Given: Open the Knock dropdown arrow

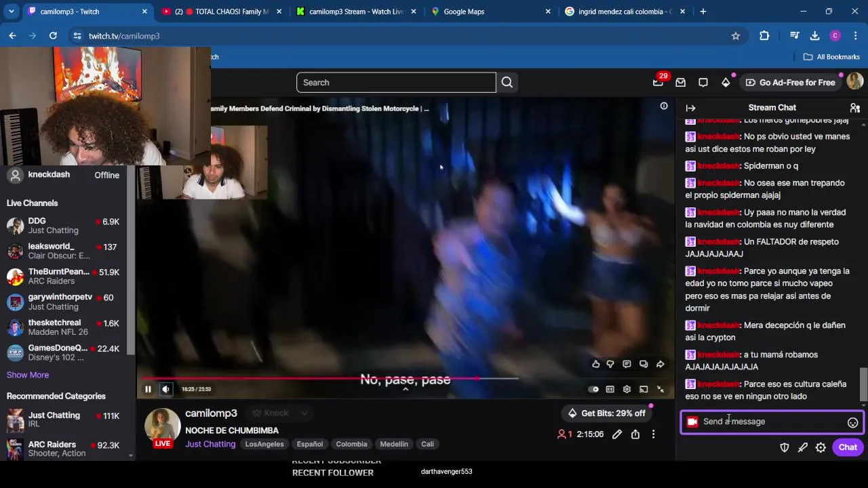Looking at the screenshot, I should pos(304,413).
